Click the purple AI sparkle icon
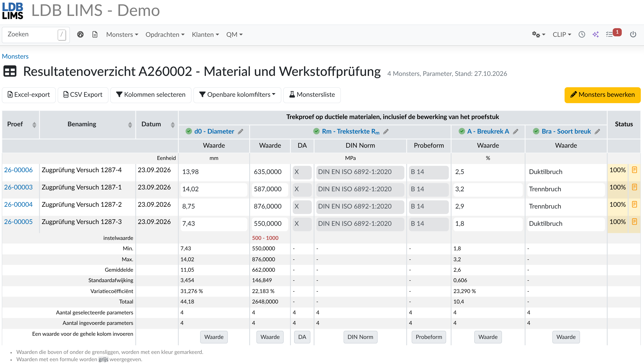The image size is (644, 363). pyautogui.click(x=595, y=35)
